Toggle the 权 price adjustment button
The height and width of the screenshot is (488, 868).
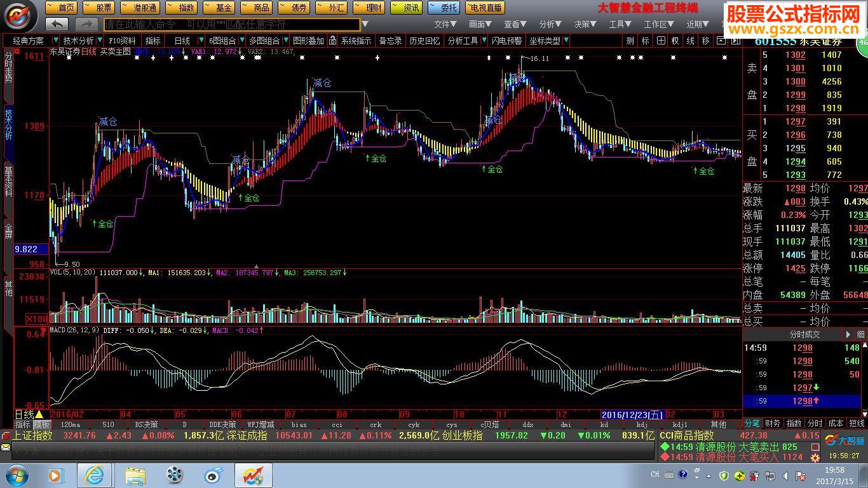tap(675, 41)
